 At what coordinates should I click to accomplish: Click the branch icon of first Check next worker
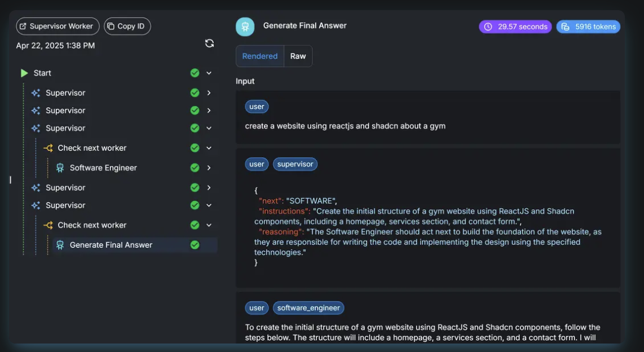click(x=48, y=148)
